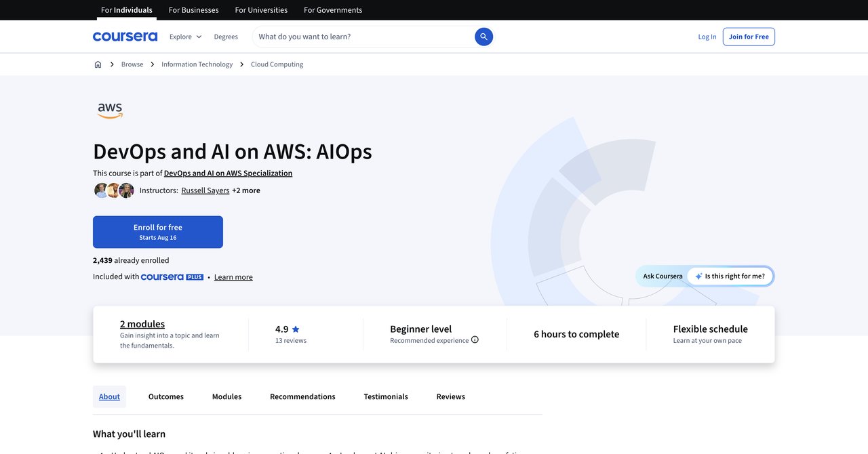Click Enroll for free button

pyautogui.click(x=158, y=232)
